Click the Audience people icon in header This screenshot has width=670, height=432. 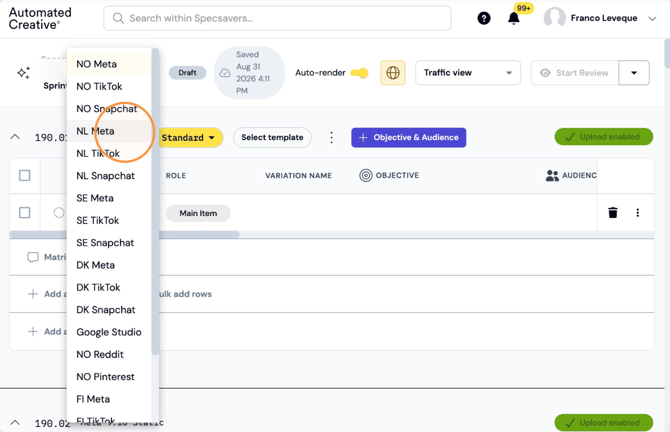pyautogui.click(x=552, y=175)
